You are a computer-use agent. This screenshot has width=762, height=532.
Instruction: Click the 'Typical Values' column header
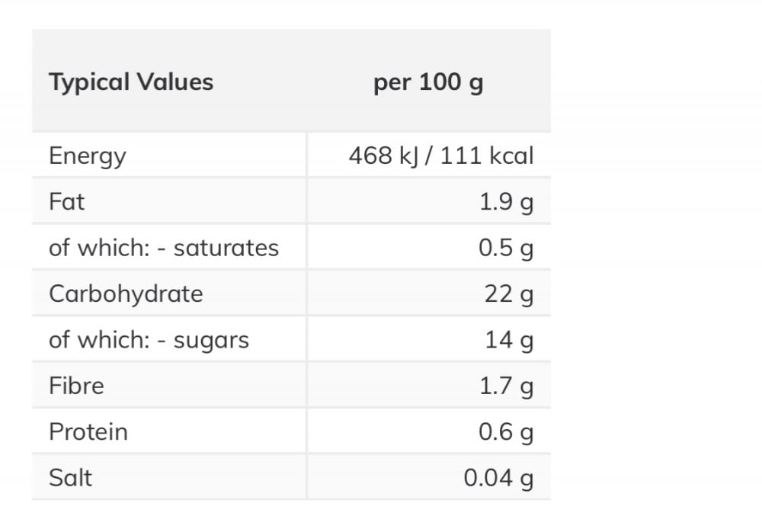(131, 82)
